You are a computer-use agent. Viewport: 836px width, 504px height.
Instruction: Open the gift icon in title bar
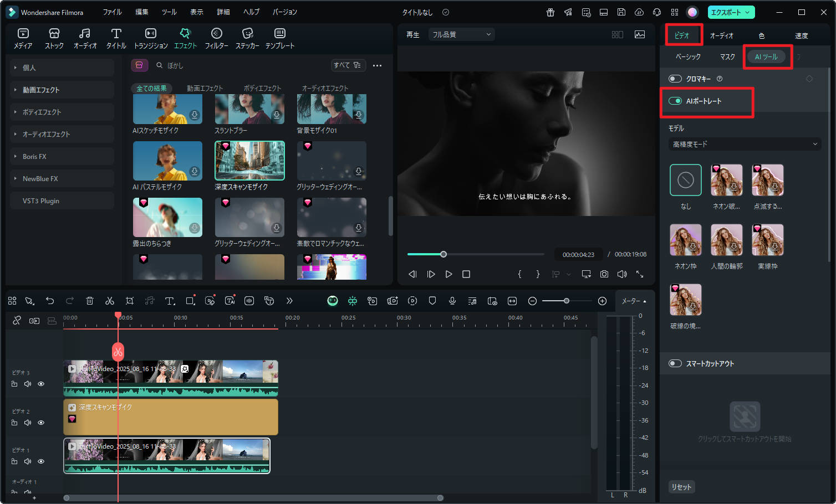pyautogui.click(x=550, y=12)
